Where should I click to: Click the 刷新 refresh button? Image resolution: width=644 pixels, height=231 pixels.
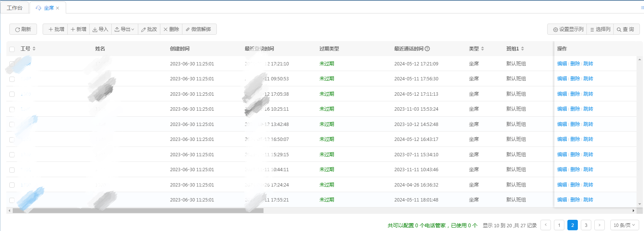(23, 29)
